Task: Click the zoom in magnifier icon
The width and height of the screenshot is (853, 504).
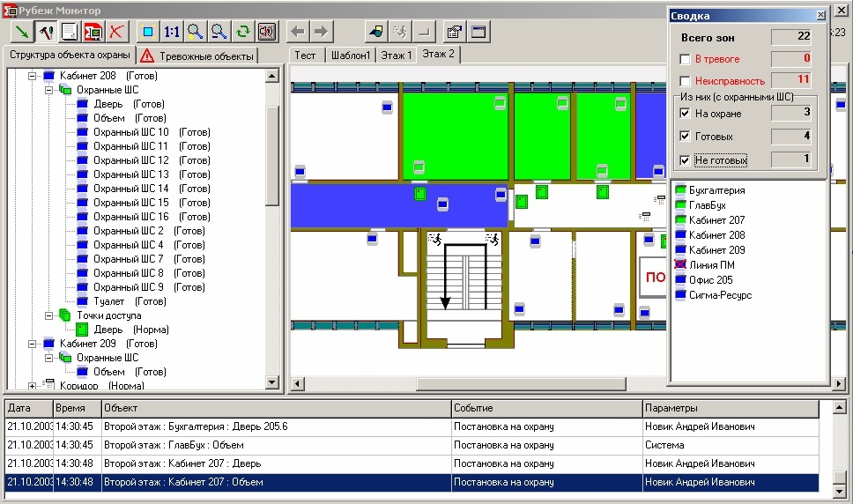Action: (x=196, y=32)
